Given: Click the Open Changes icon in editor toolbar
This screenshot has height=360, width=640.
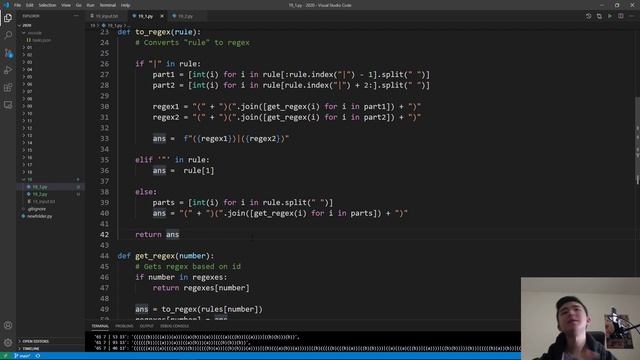Looking at the screenshot, I should (x=589, y=16).
